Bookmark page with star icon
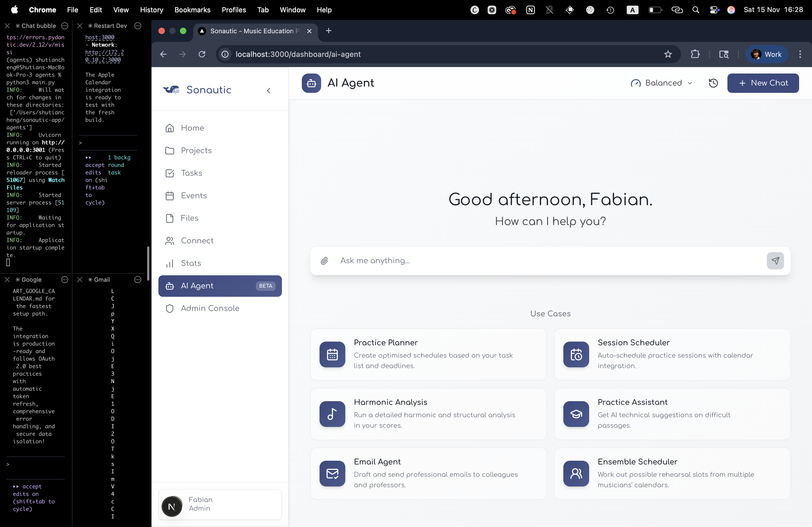812x527 pixels. (668, 54)
